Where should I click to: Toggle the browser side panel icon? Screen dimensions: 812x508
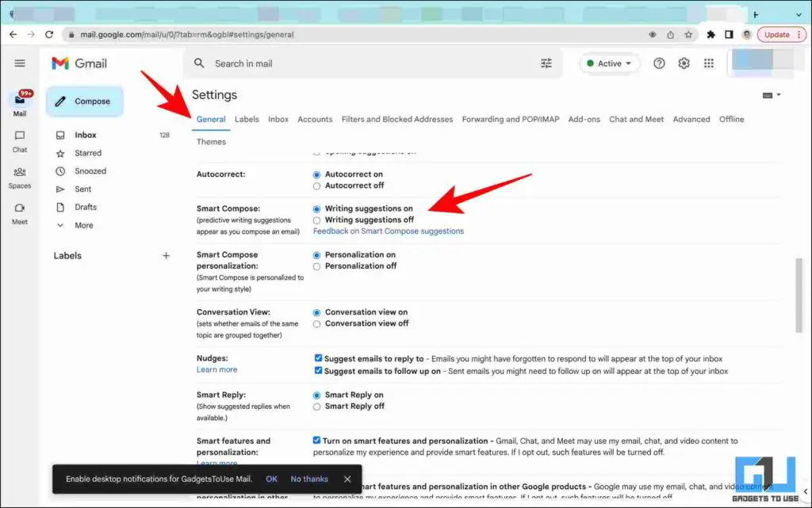(729, 35)
